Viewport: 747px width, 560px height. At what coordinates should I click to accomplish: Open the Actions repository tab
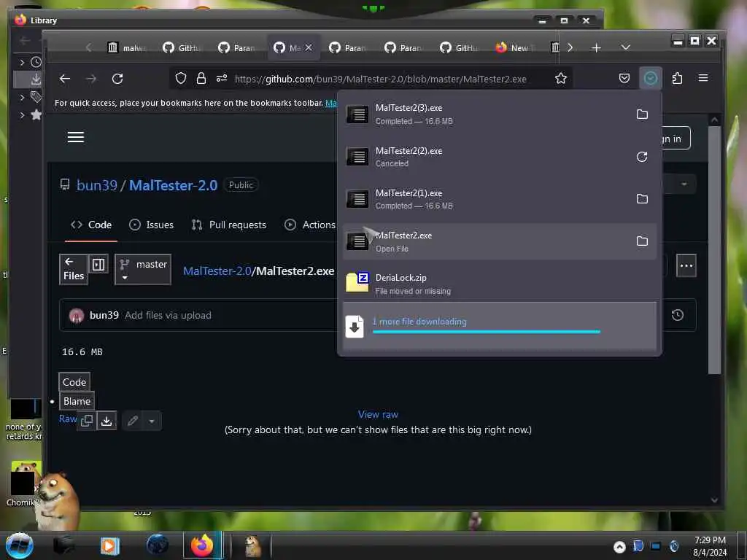point(309,225)
